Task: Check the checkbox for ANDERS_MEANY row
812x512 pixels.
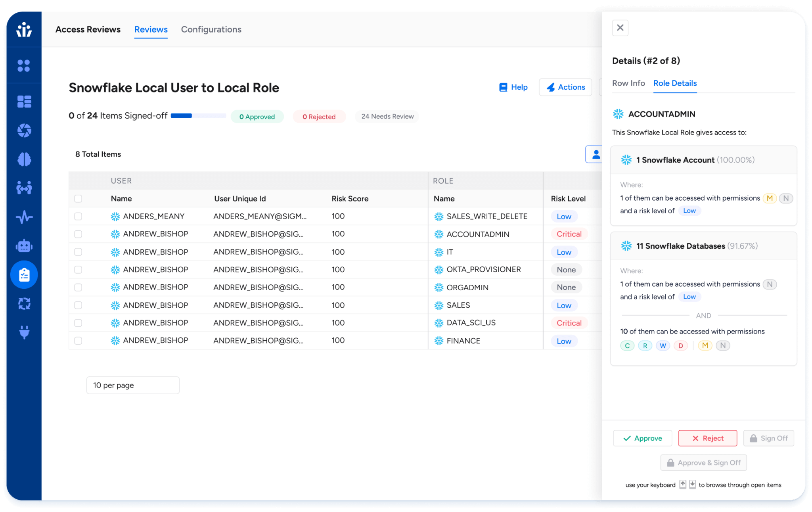Action: click(78, 216)
